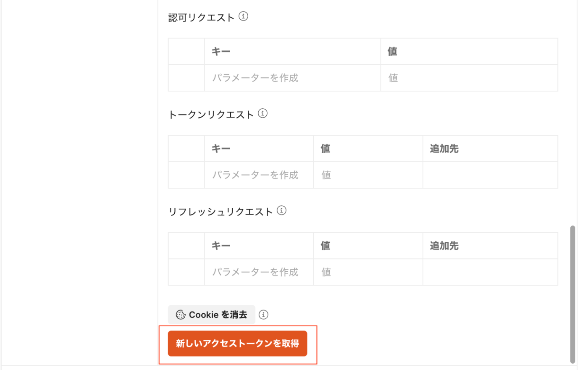Focus リフレッシュリクエスト パラメーターを作成 key field
Image resolution: width=588 pixels, height=370 pixels.
[259, 272]
